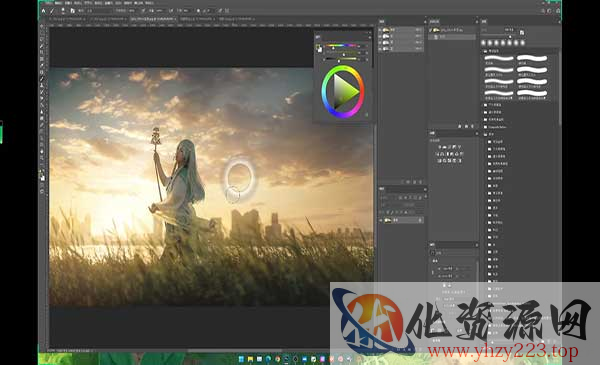Screen dimensions: 600x365
Task: Select the Lasso tool in the toolbar
Action: click(42, 39)
